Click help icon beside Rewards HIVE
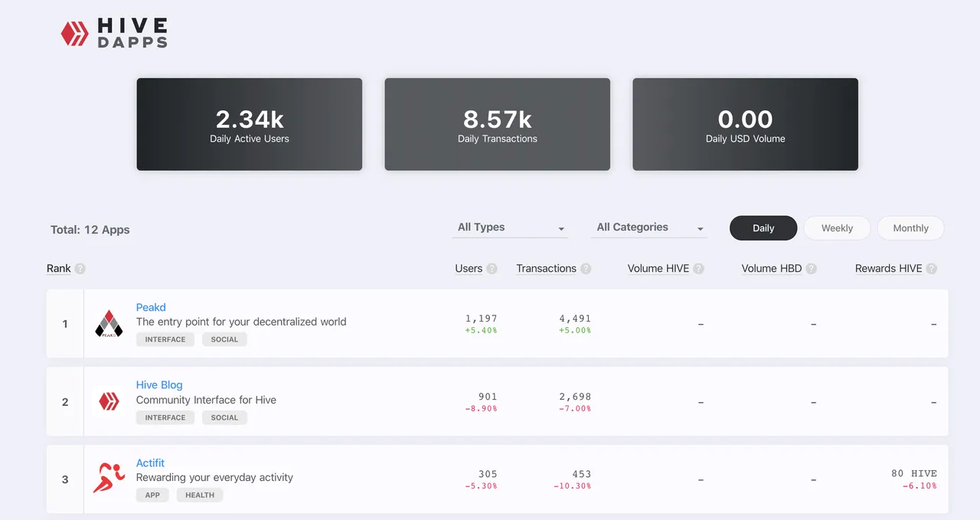Screen dimensions: 980x520 click(x=931, y=269)
